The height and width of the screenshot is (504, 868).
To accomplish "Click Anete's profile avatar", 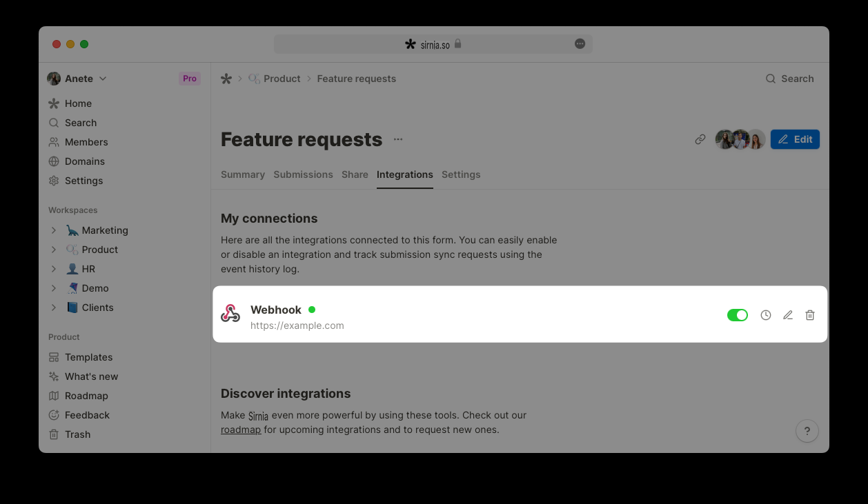I will (54, 79).
